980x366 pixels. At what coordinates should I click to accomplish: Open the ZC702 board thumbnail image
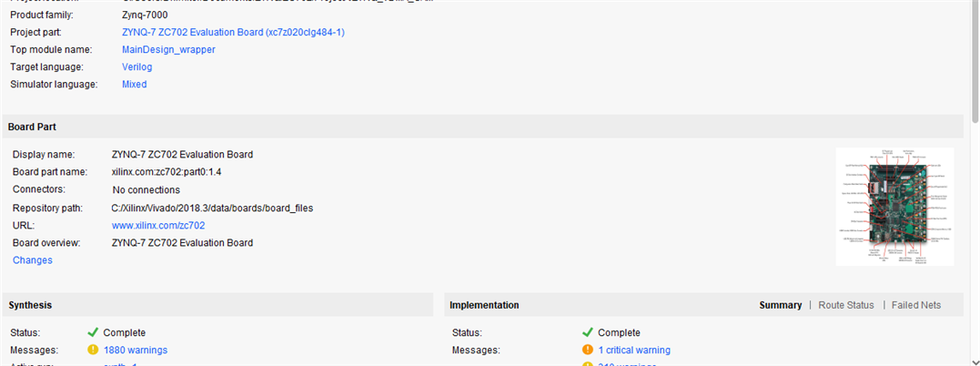(x=894, y=207)
